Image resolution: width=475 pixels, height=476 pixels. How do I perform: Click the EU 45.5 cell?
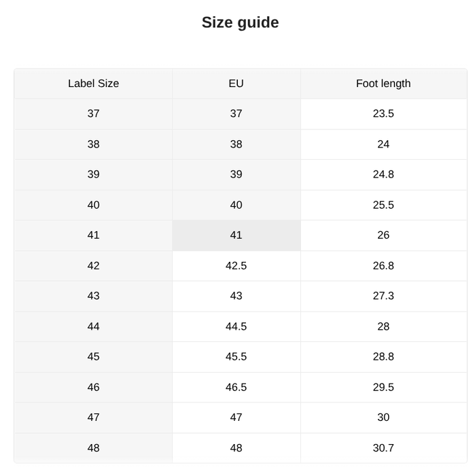(236, 357)
